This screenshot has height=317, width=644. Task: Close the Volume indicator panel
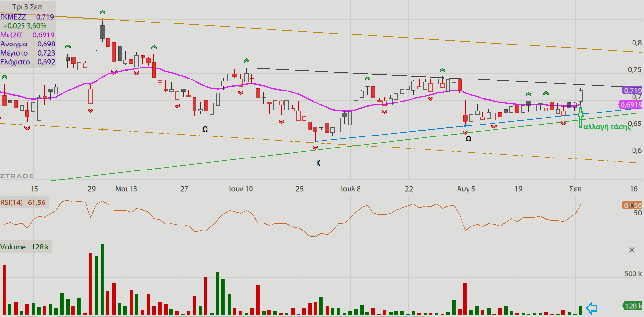pyautogui.click(x=632, y=249)
